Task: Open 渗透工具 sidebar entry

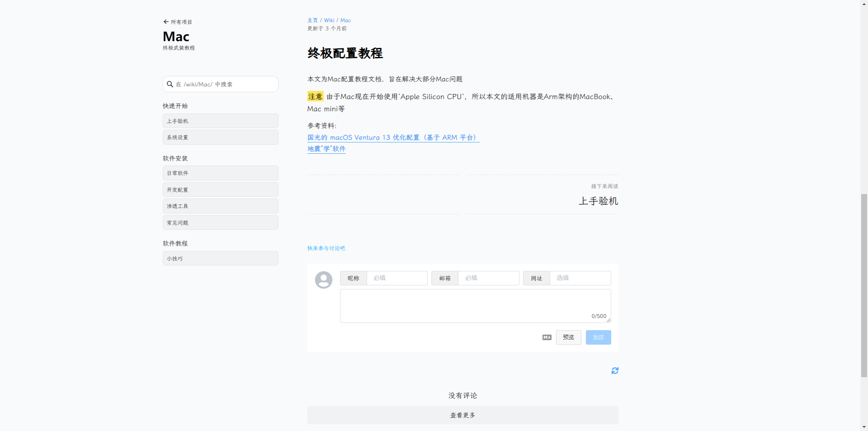Action: pos(220,206)
